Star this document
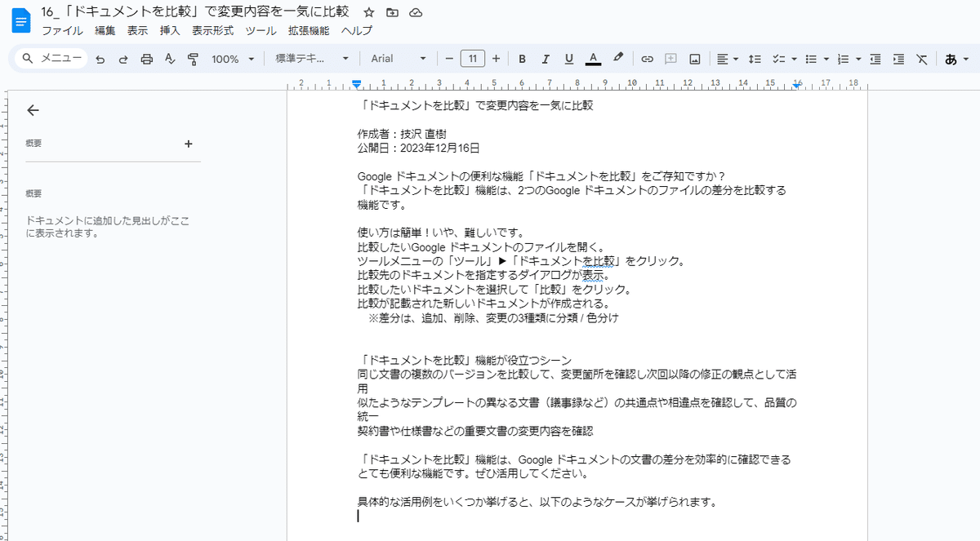Image resolution: width=980 pixels, height=541 pixels. (368, 12)
